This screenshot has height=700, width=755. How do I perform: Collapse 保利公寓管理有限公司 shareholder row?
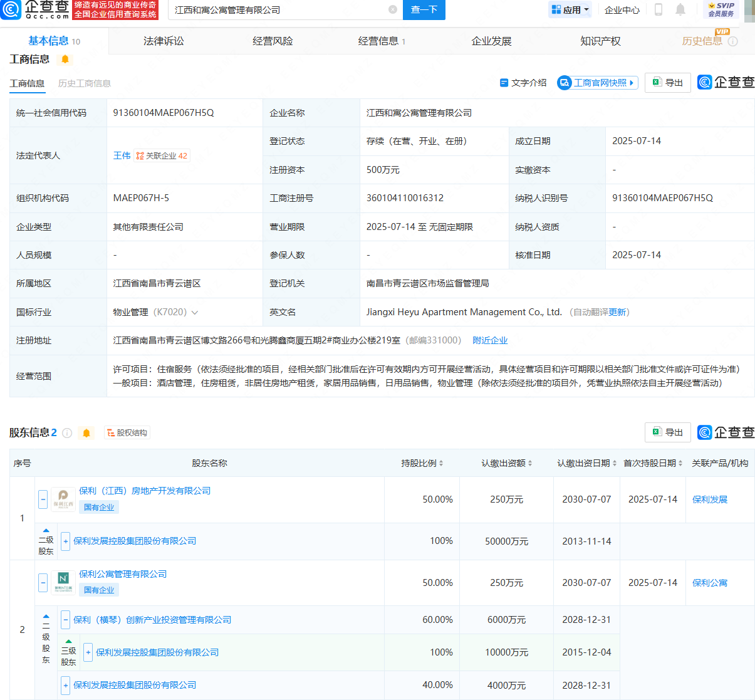[x=43, y=582]
